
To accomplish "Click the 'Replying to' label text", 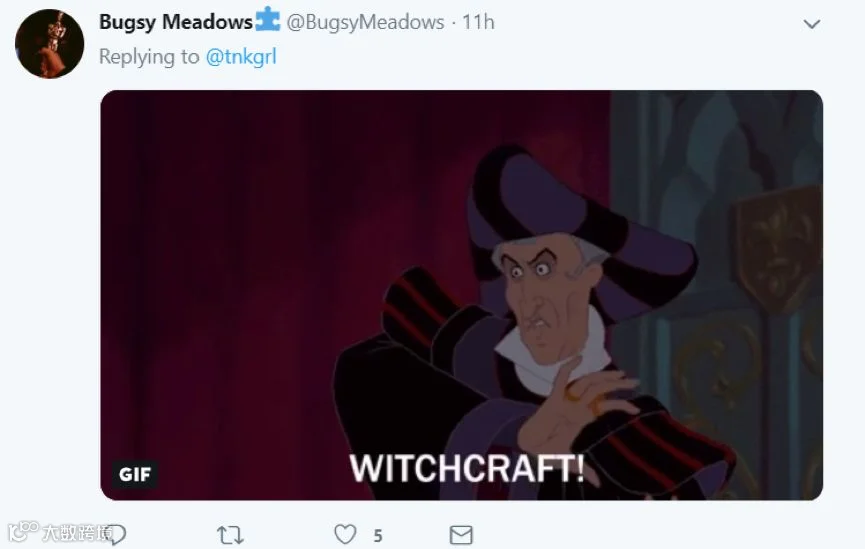I will 149,57.
